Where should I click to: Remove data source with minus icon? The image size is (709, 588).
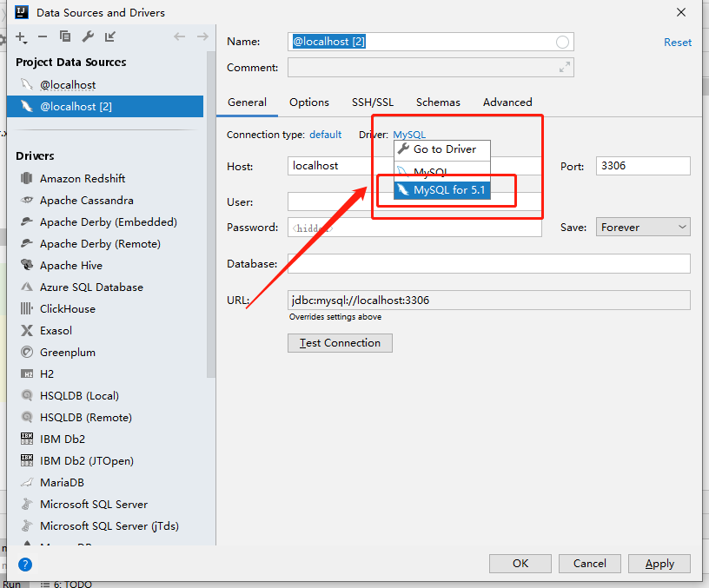pyautogui.click(x=43, y=36)
